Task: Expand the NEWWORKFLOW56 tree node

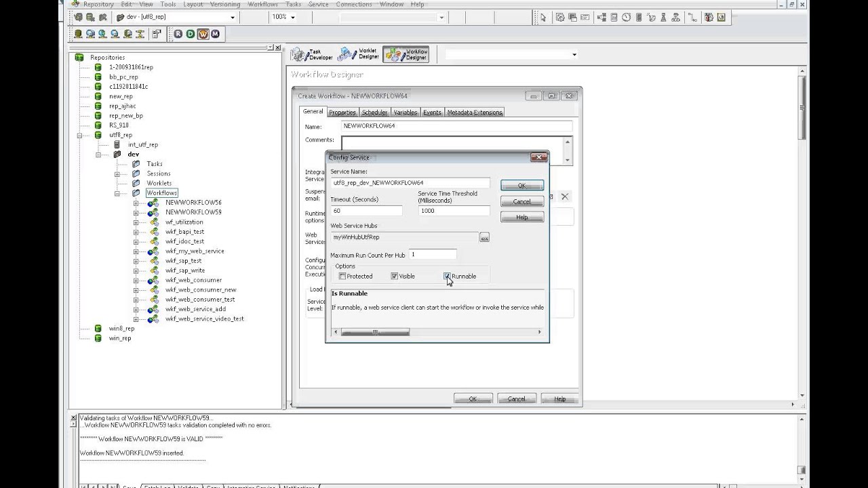Action: [x=136, y=203]
